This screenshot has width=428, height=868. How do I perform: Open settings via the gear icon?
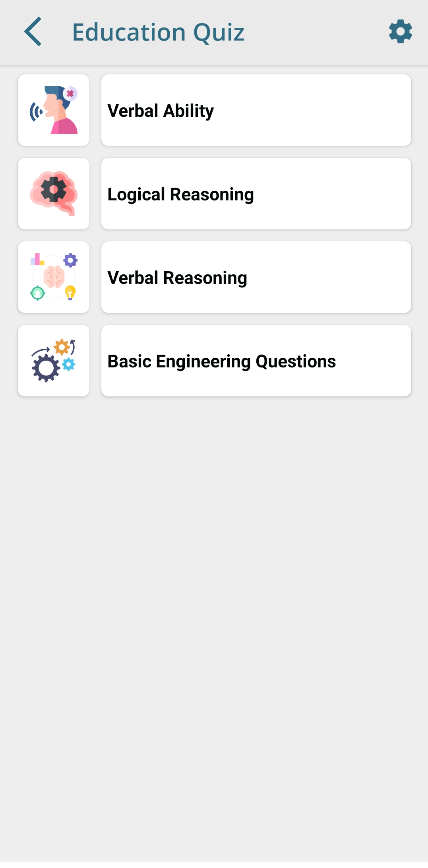tap(400, 31)
